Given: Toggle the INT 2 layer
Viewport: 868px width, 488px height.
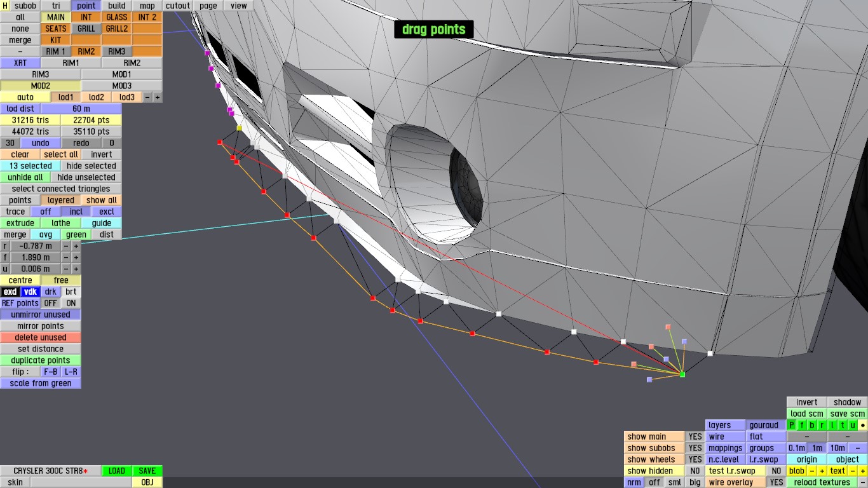Looking at the screenshot, I should 147,17.
